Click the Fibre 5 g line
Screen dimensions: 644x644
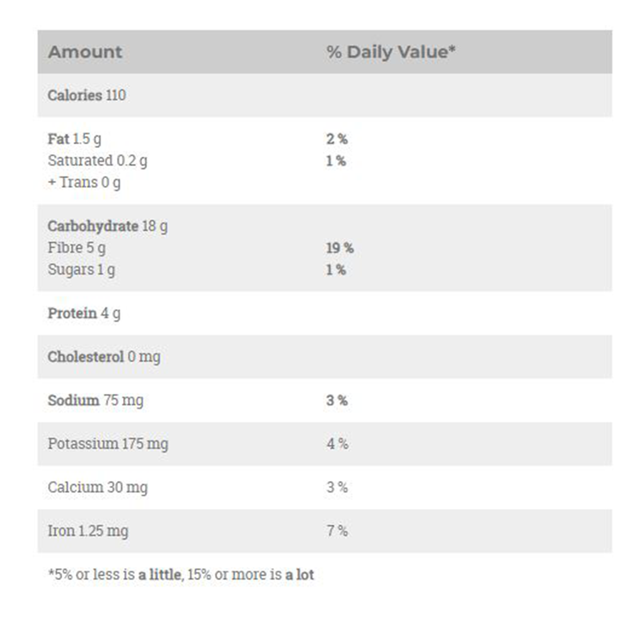(x=76, y=248)
